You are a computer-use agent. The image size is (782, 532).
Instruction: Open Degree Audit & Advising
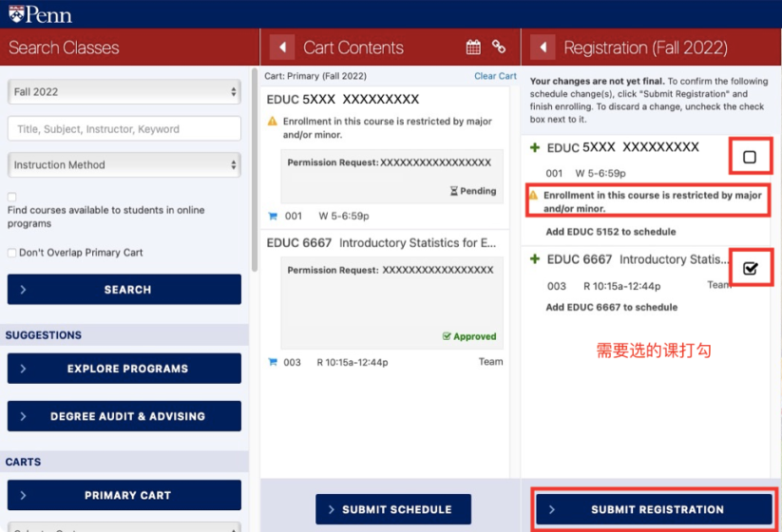(124, 416)
